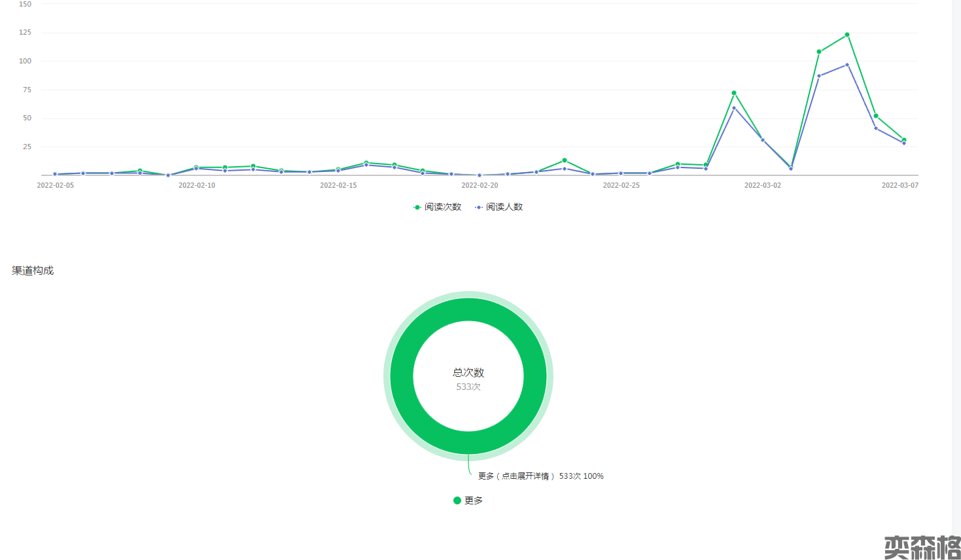Click the 533次 total count text
The image size is (961, 560).
(x=468, y=387)
